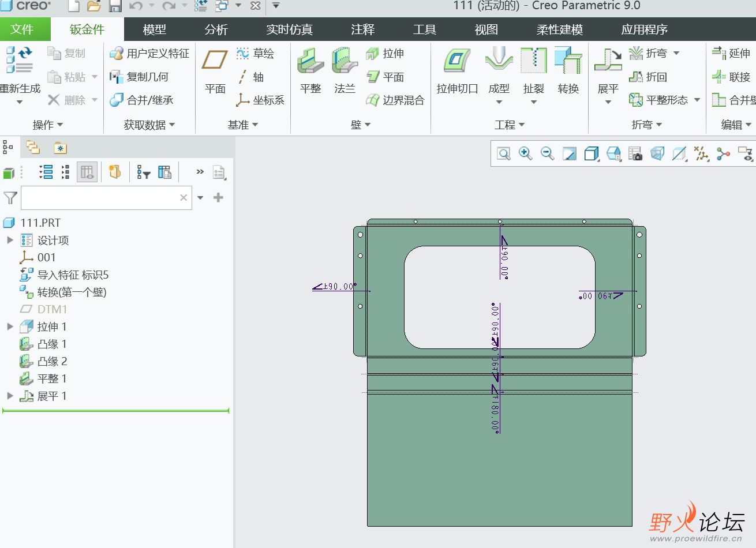The image size is (756, 548).
Task: Create a datum 轴 axis
Action: 250,77
